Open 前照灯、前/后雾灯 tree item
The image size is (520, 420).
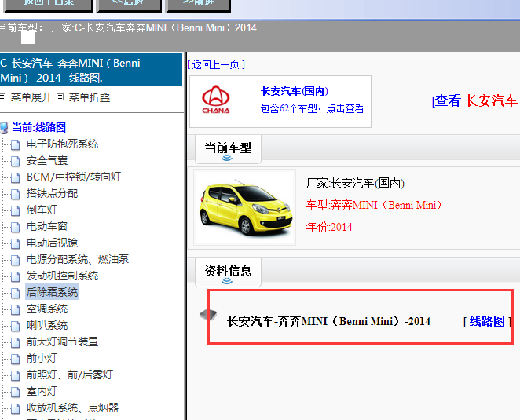click(70, 374)
